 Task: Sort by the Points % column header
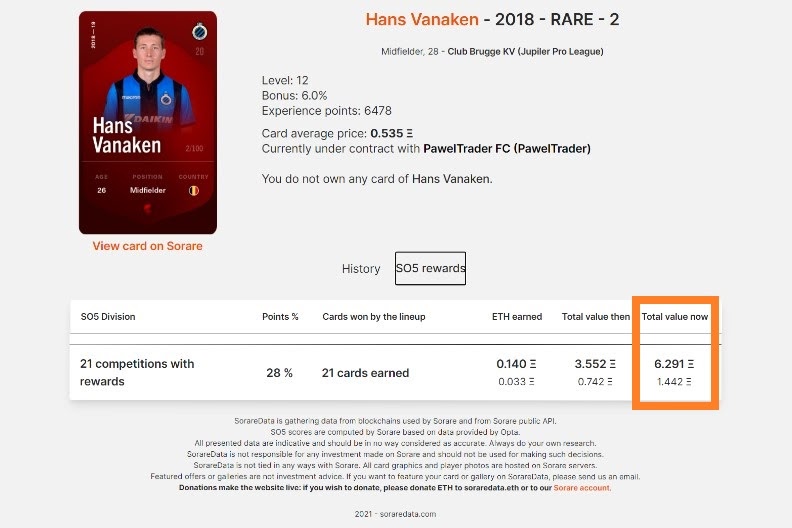[280, 317]
